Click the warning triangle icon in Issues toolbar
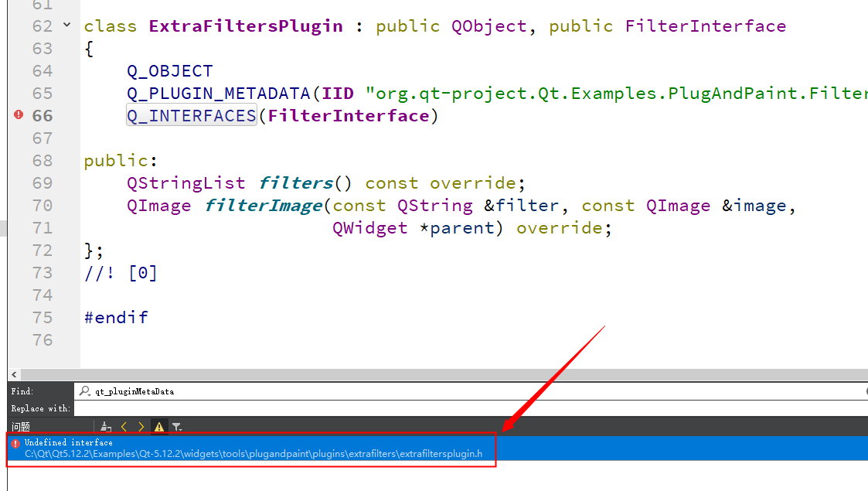868x491 pixels. [x=159, y=426]
